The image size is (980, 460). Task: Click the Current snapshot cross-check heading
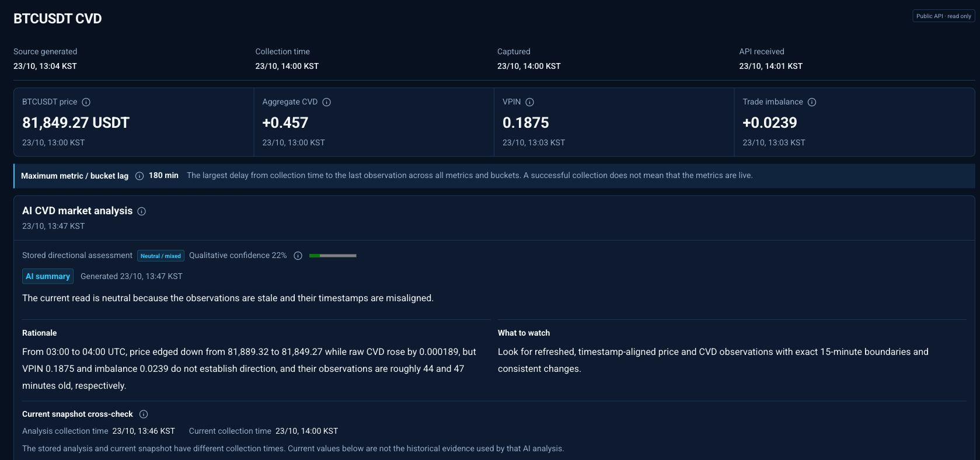pyautogui.click(x=78, y=414)
